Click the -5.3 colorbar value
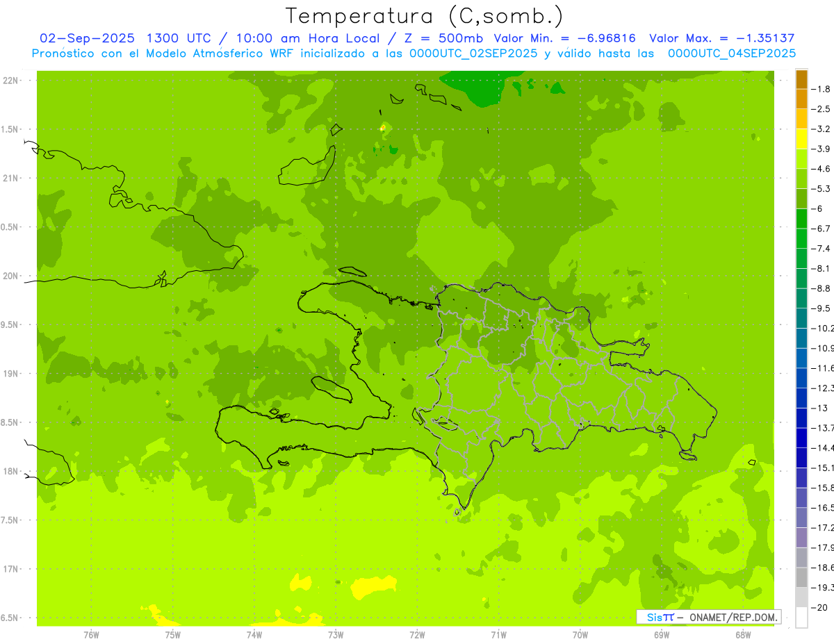 821,188
